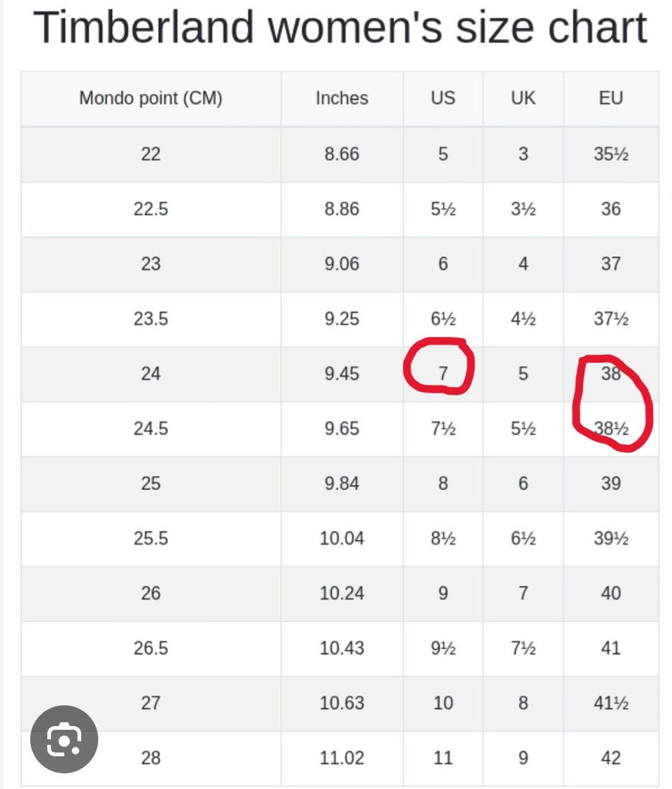Image resolution: width=672 pixels, height=789 pixels.
Task: Select the 9.45 inches cell
Action: pyautogui.click(x=342, y=373)
